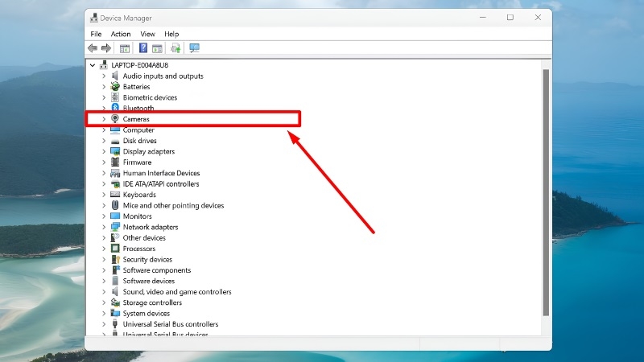This screenshot has width=644, height=362.
Task: Expand the Network adapters node
Action: point(104,227)
